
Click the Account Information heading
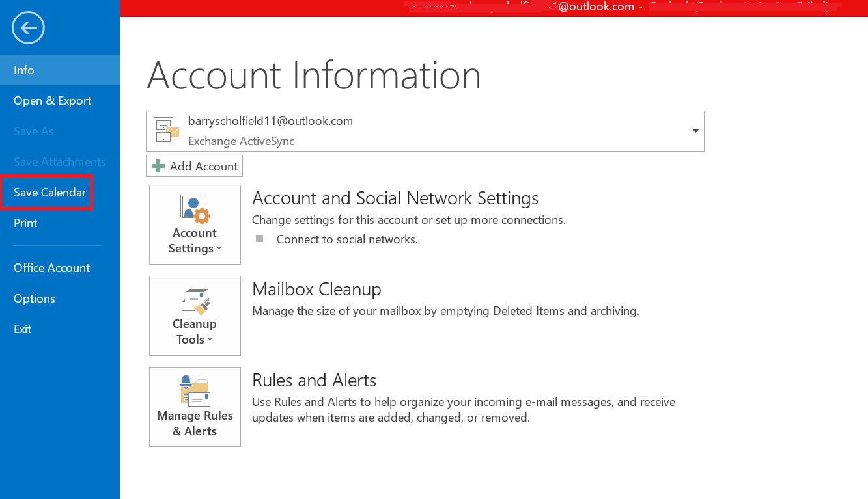pyautogui.click(x=314, y=75)
